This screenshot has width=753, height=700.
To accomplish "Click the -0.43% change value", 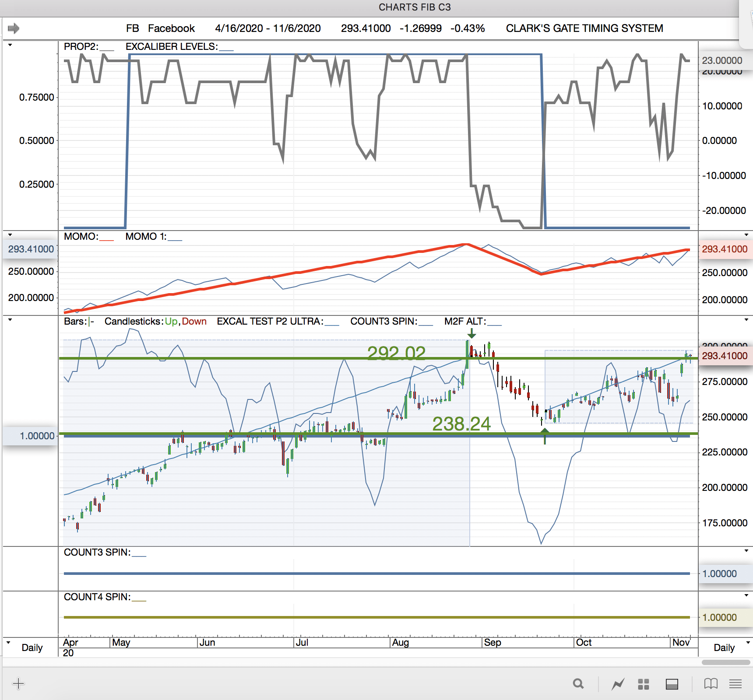I will coord(468,28).
